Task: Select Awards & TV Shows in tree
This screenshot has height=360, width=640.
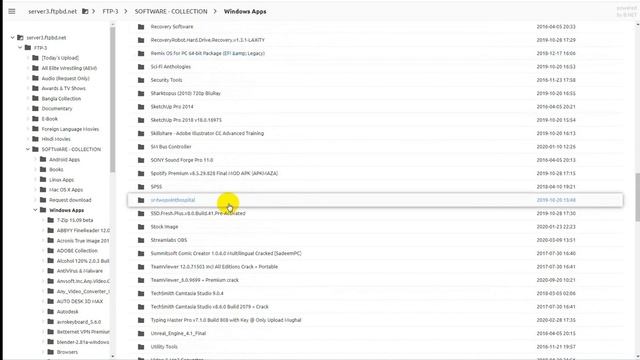Action: pos(63,88)
